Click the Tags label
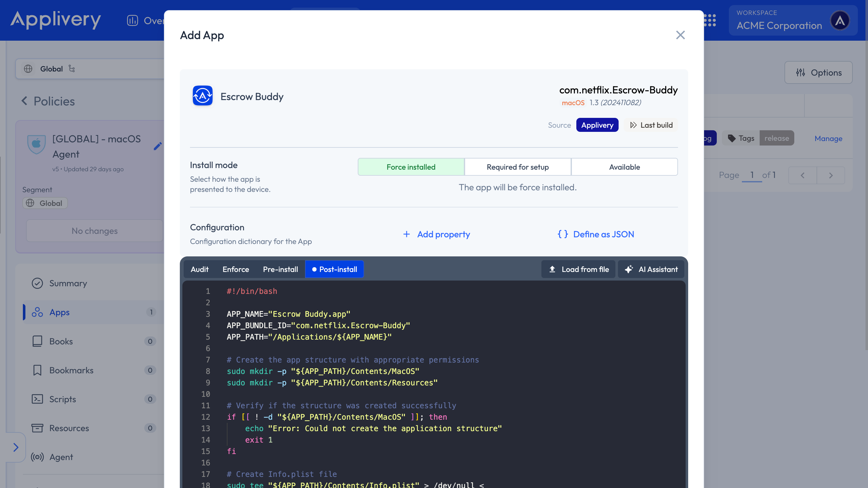 coord(741,138)
